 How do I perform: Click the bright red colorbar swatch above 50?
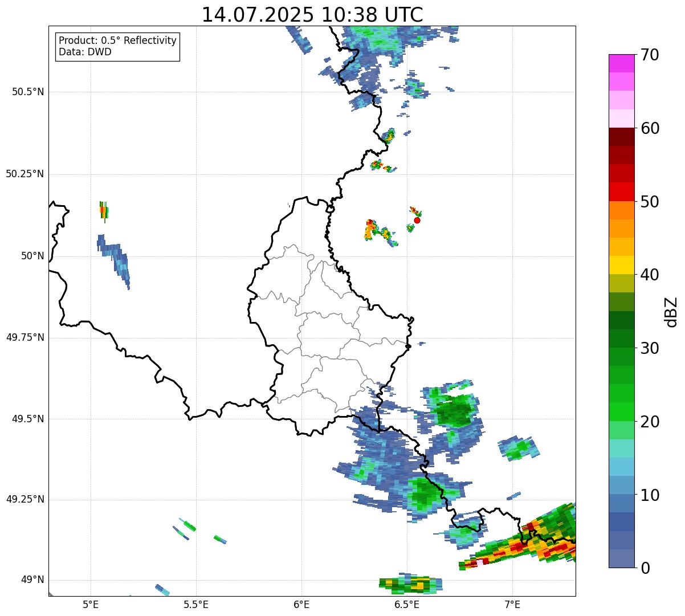click(621, 192)
